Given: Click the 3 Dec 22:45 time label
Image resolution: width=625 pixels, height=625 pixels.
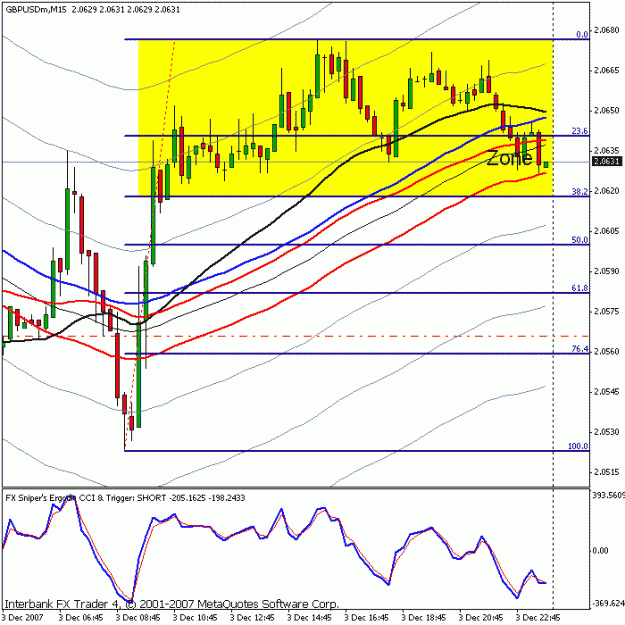Looking at the screenshot, I should 538,618.
